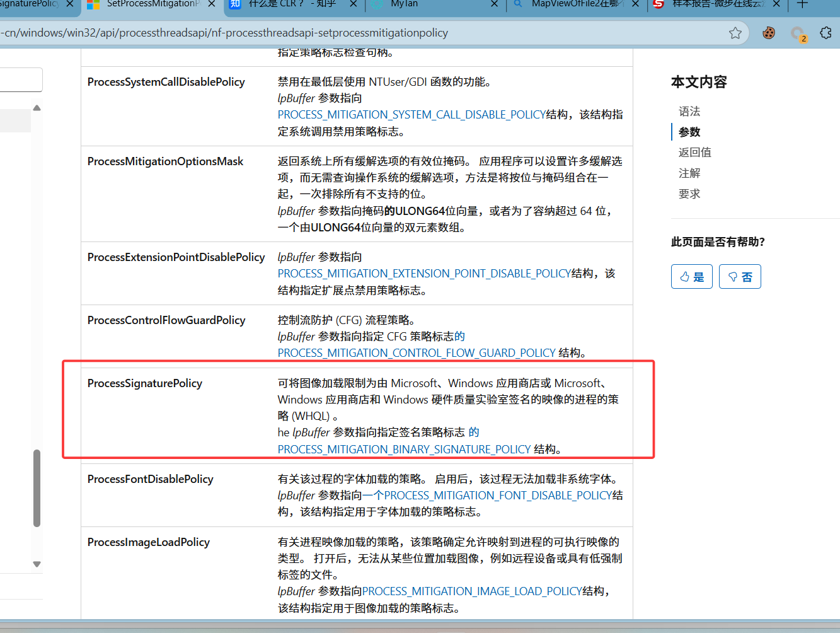
Task: Open the extension showing a 2 badge
Action: point(798,34)
